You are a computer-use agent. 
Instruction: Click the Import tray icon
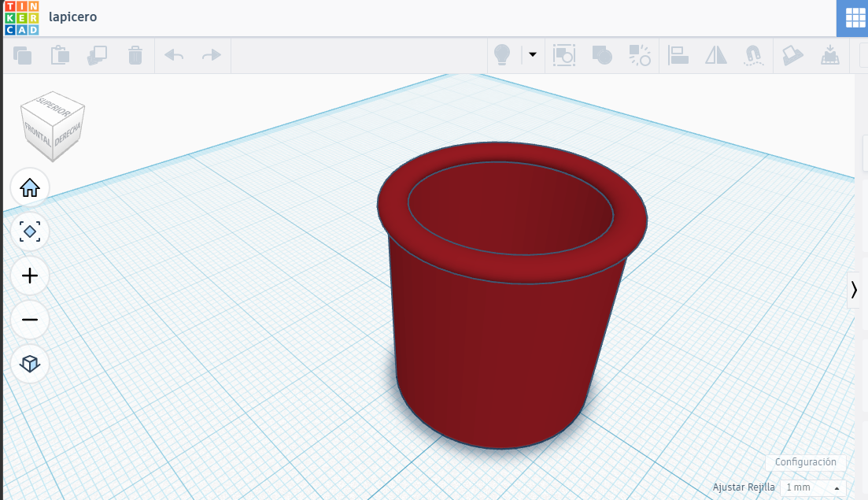tap(829, 55)
